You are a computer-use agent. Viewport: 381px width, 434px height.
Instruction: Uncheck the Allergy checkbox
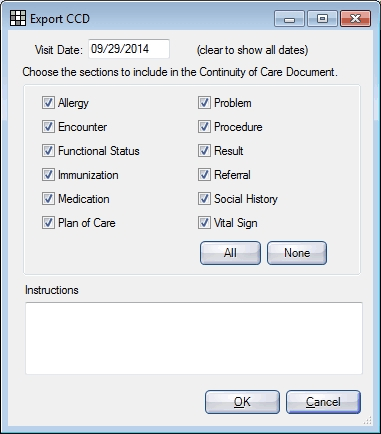click(x=48, y=103)
